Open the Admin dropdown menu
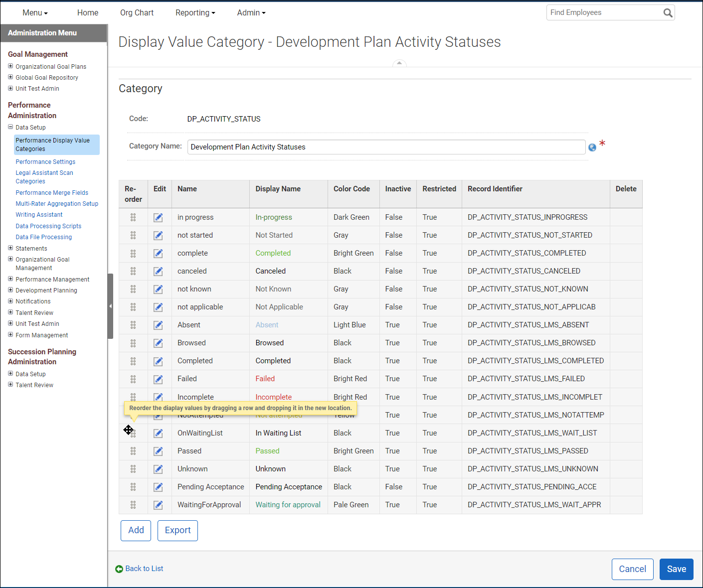 pyautogui.click(x=251, y=12)
